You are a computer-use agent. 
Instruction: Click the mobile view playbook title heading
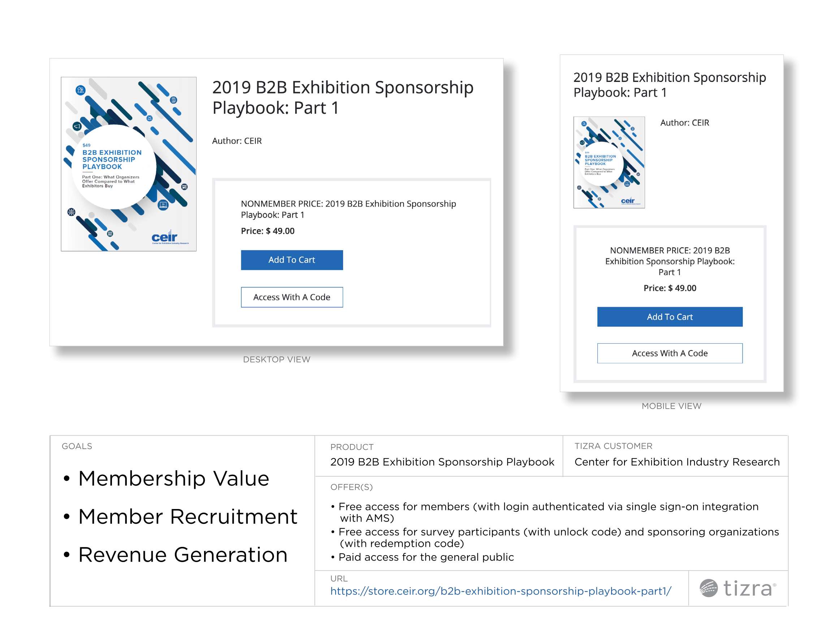[669, 85]
